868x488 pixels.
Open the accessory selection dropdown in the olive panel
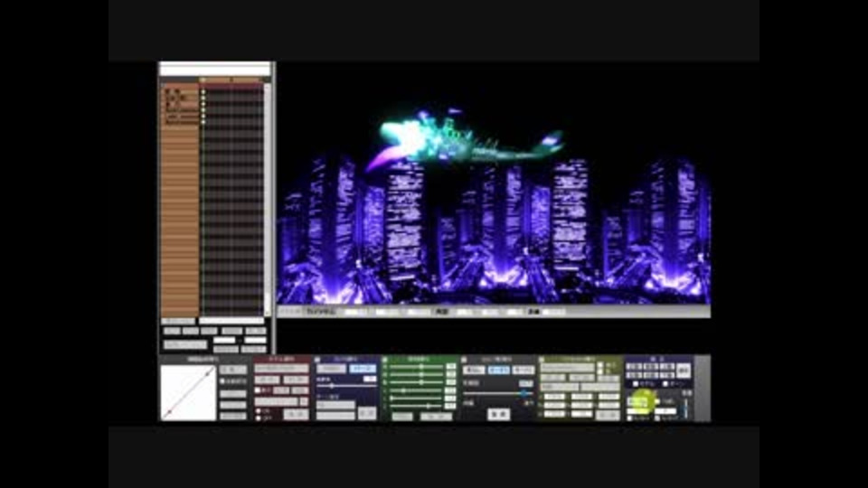pyautogui.click(x=568, y=368)
